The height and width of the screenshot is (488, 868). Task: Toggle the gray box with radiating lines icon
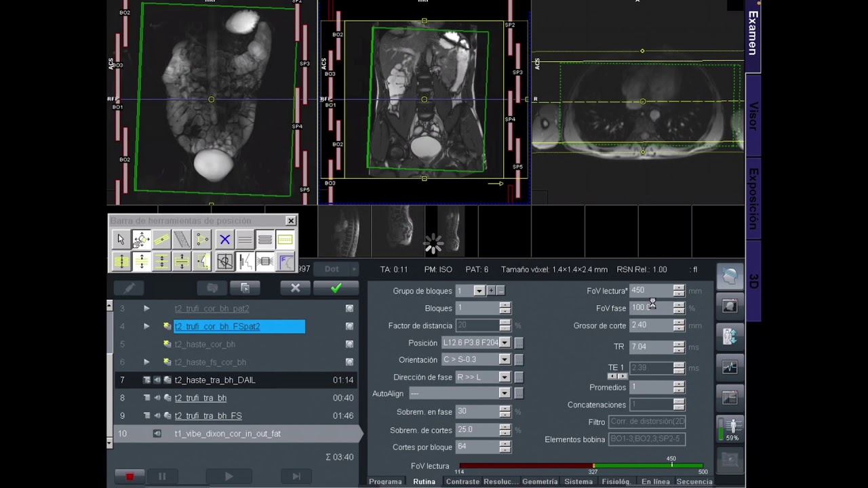[x=265, y=261]
